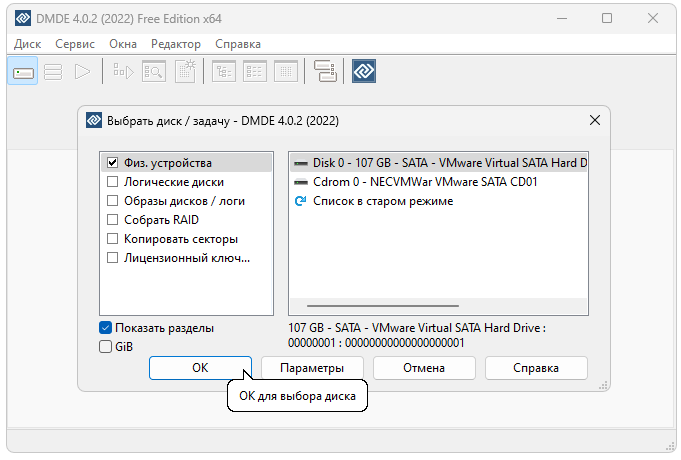Open the tree view toolbar icon
The width and height of the screenshot is (681, 460).
coord(224,72)
